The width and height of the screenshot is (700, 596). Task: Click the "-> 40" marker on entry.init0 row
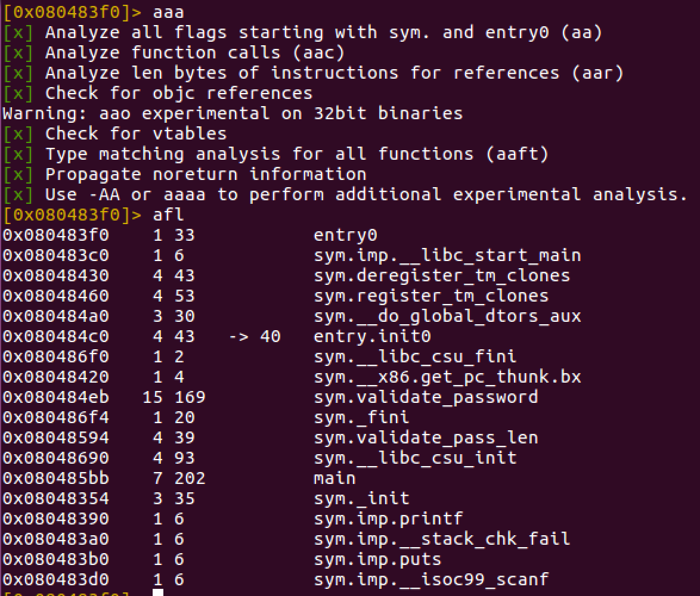coord(254,336)
